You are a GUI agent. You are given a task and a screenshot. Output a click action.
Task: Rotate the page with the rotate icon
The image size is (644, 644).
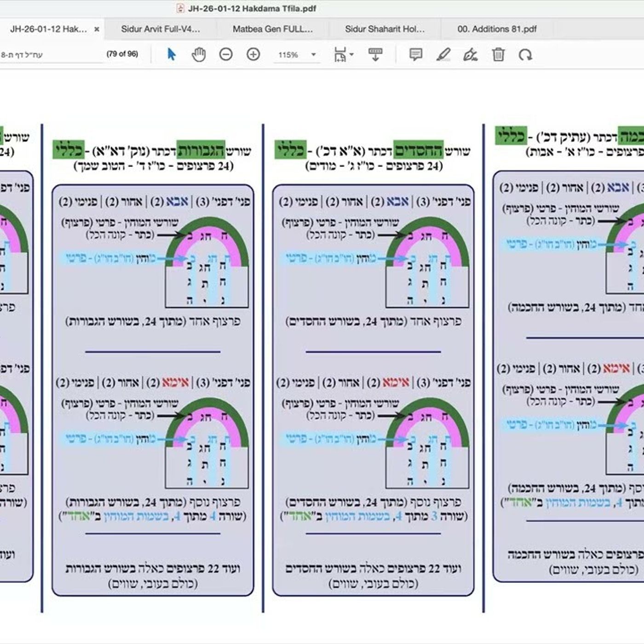tap(525, 54)
